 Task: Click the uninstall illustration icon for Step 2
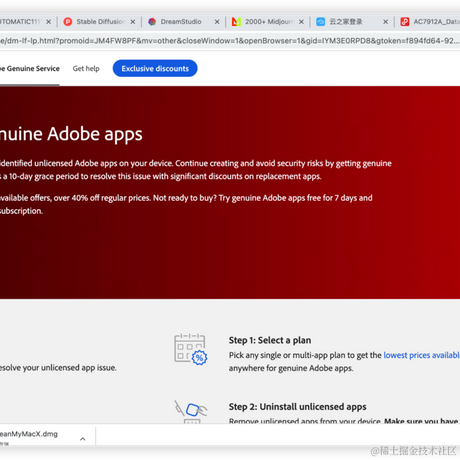[191, 412]
